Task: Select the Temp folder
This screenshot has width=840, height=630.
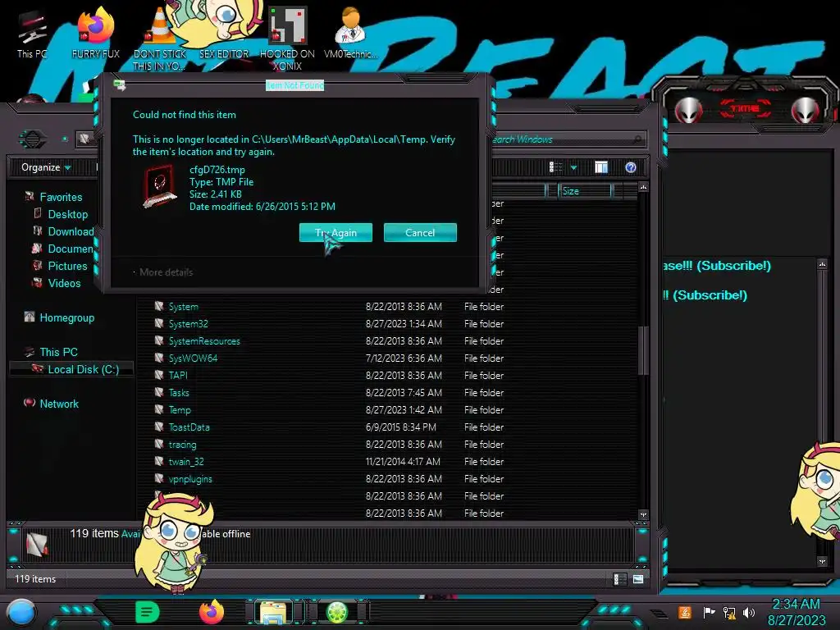Action: click(180, 410)
